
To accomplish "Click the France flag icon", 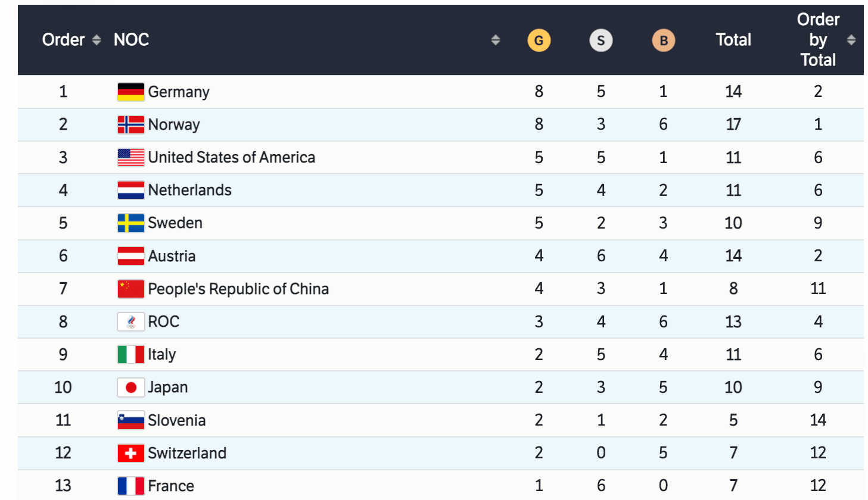I will pyautogui.click(x=130, y=486).
